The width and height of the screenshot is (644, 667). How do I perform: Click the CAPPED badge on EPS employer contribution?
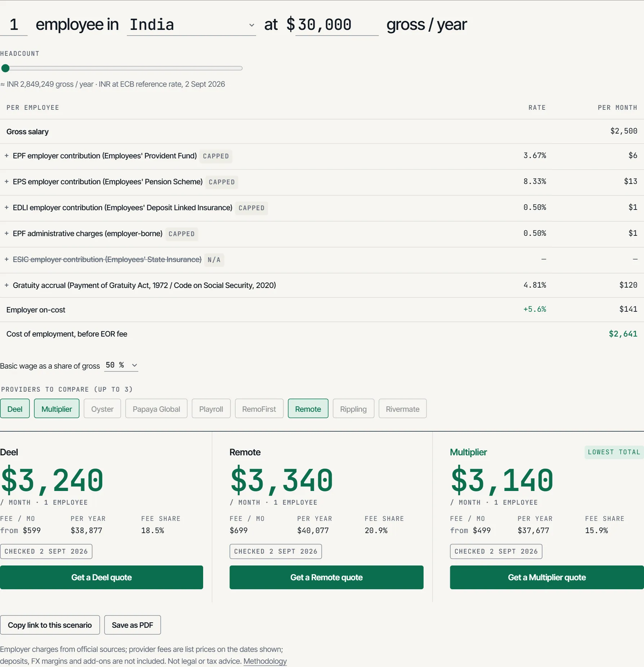222,182
